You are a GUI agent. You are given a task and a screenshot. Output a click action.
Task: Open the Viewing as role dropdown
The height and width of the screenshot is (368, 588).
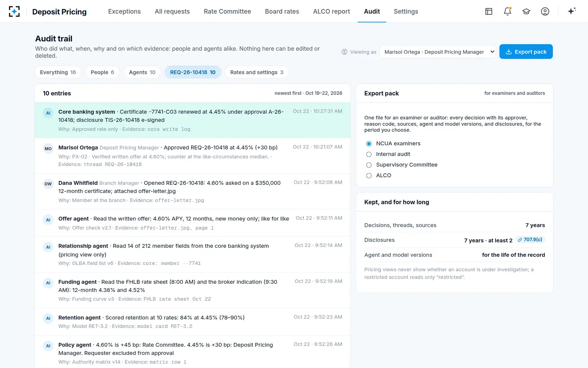point(438,52)
